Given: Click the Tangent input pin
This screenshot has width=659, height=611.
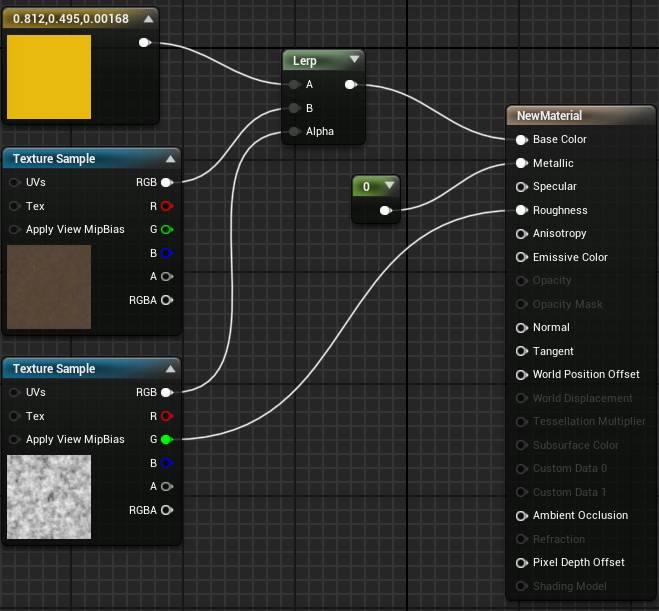Looking at the screenshot, I should 522,351.
